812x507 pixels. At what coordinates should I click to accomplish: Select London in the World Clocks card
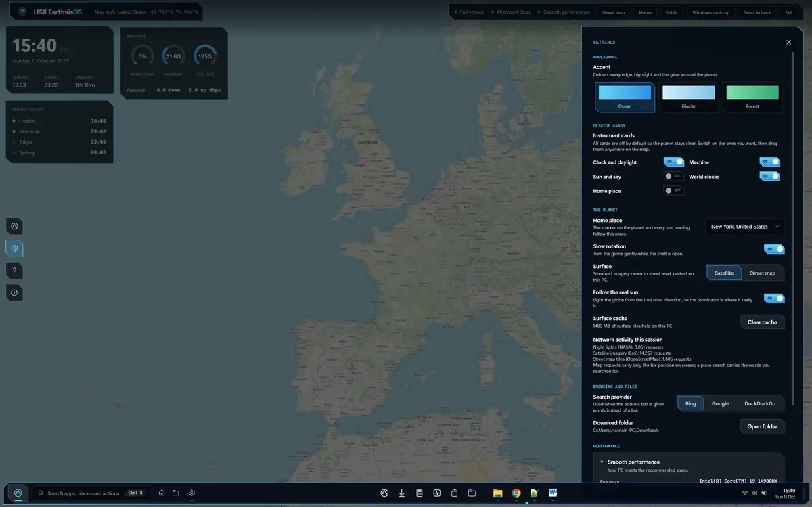59,121
